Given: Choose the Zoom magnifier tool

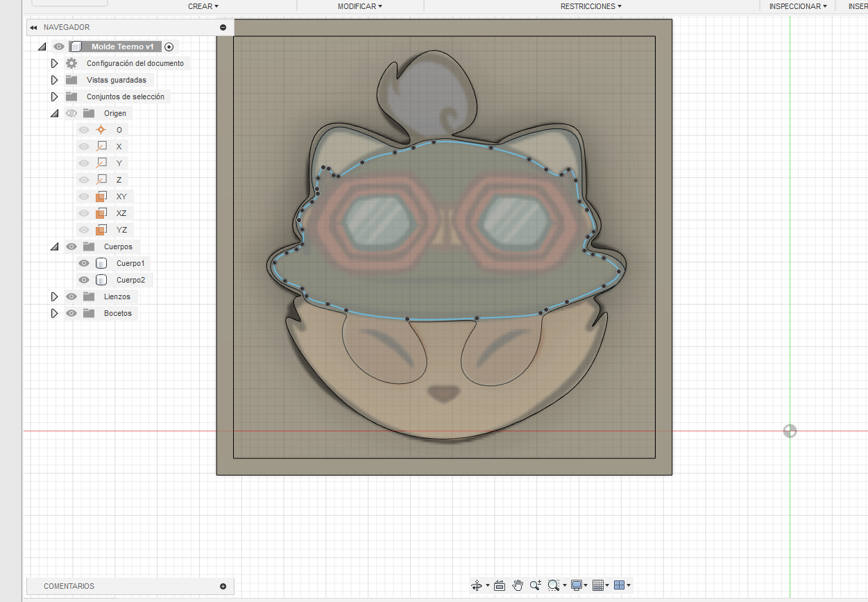Looking at the screenshot, I should coord(536,585).
